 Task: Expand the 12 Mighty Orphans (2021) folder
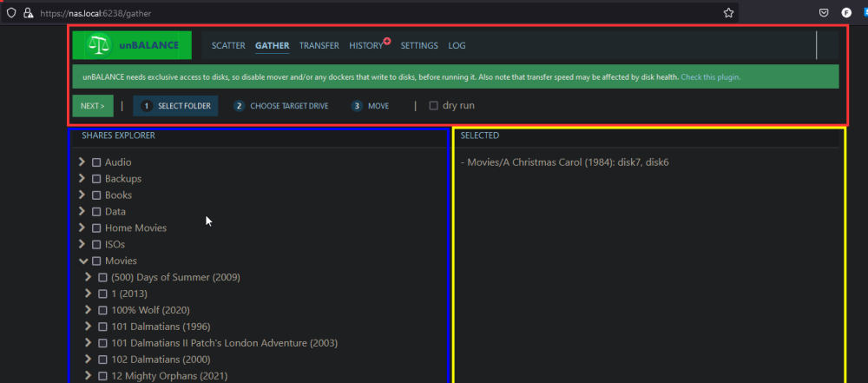point(88,375)
